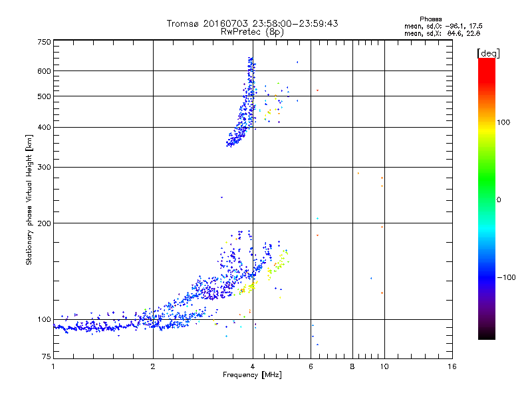Click the y-axis tick "400"

pyautogui.click(x=44, y=128)
